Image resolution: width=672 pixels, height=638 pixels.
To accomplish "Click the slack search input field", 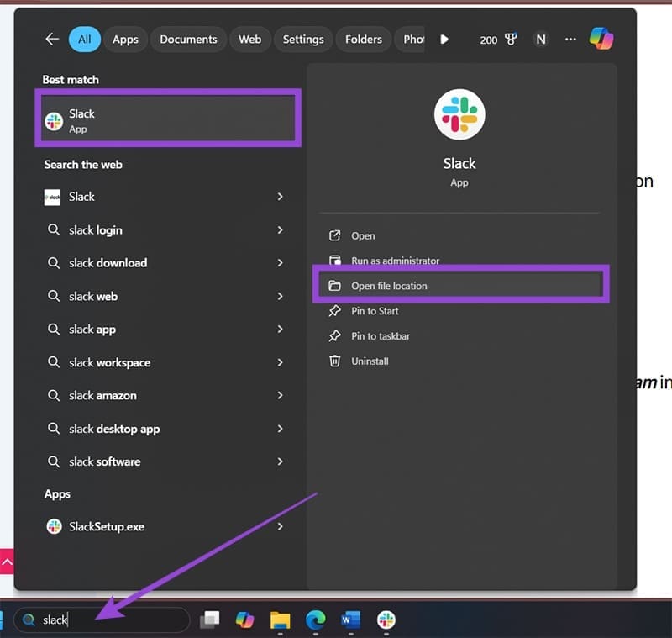I will click(101, 620).
